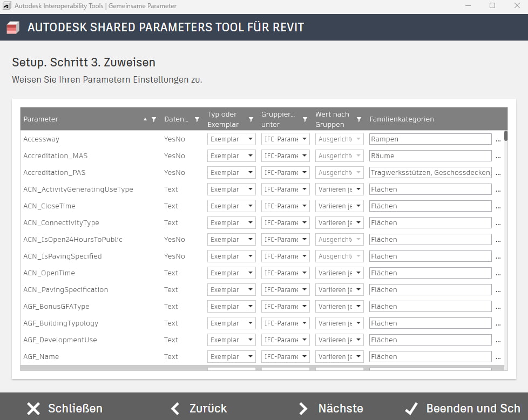Click the ellipsis button for ACN_CloseTime row
The width and height of the screenshot is (528, 420).
498,207
